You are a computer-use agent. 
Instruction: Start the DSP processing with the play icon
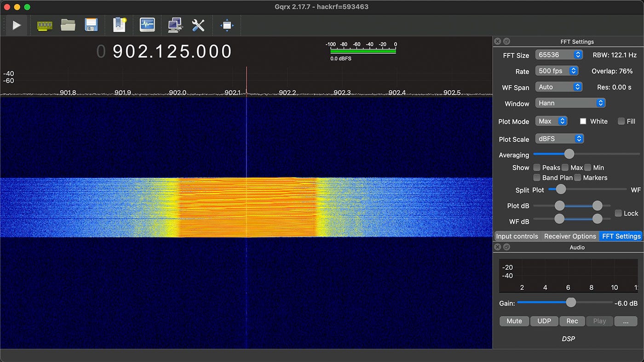17,25
